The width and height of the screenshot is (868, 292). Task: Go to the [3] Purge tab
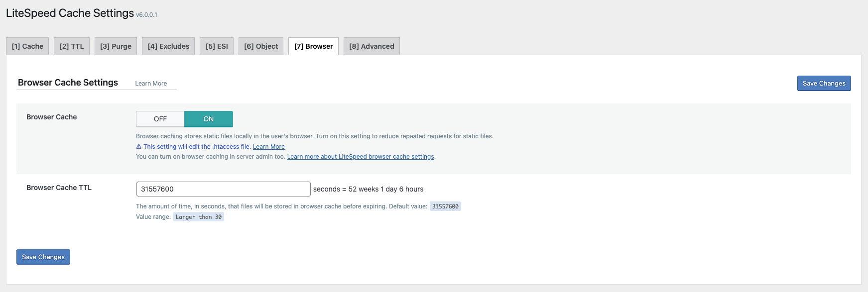116,46
